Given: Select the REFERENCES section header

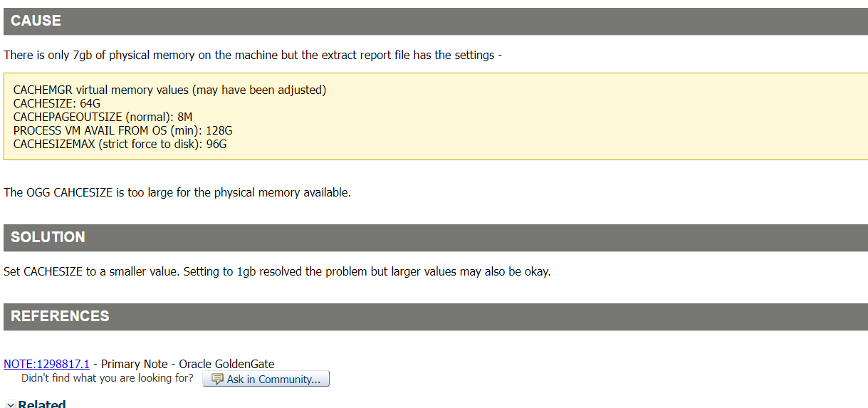Looking at the screenshot, I should coord(436,317).
